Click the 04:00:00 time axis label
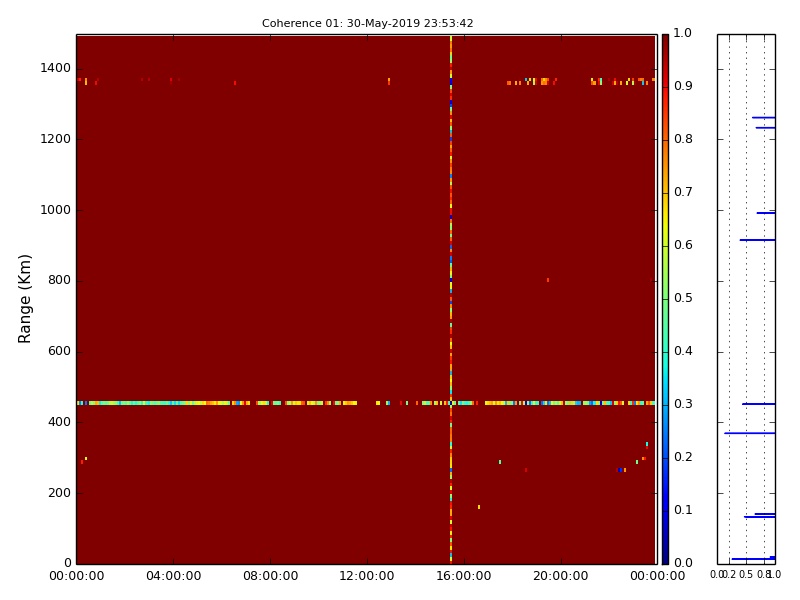The height and width of the screenshot is (600, 800). 173,576
